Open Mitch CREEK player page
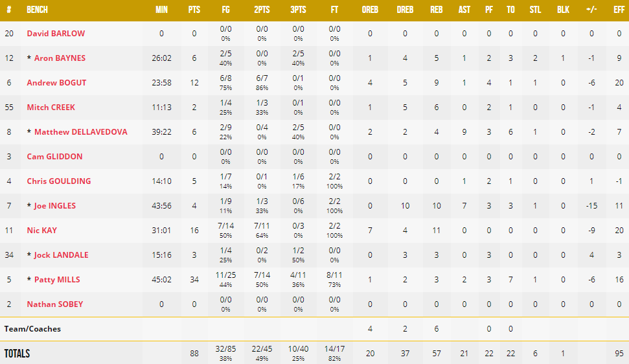The image size is (629, 364). [x=51, y=108]
